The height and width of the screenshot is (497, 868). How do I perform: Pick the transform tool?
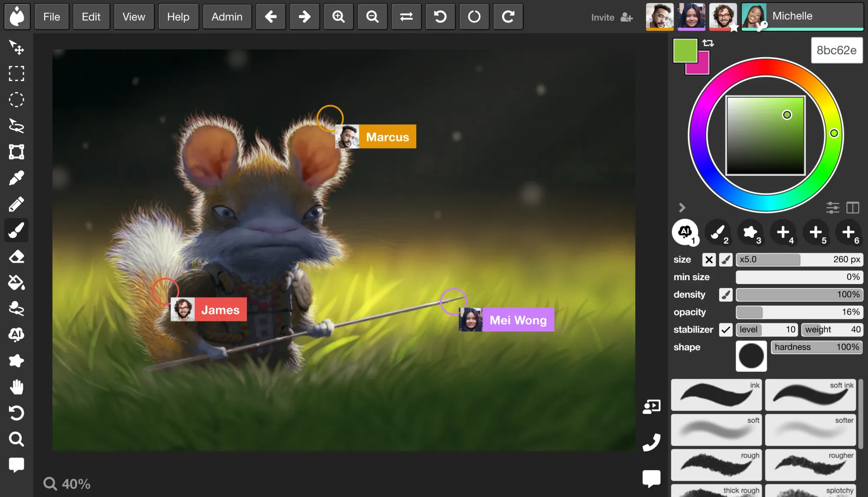click(x=16, y=152)
